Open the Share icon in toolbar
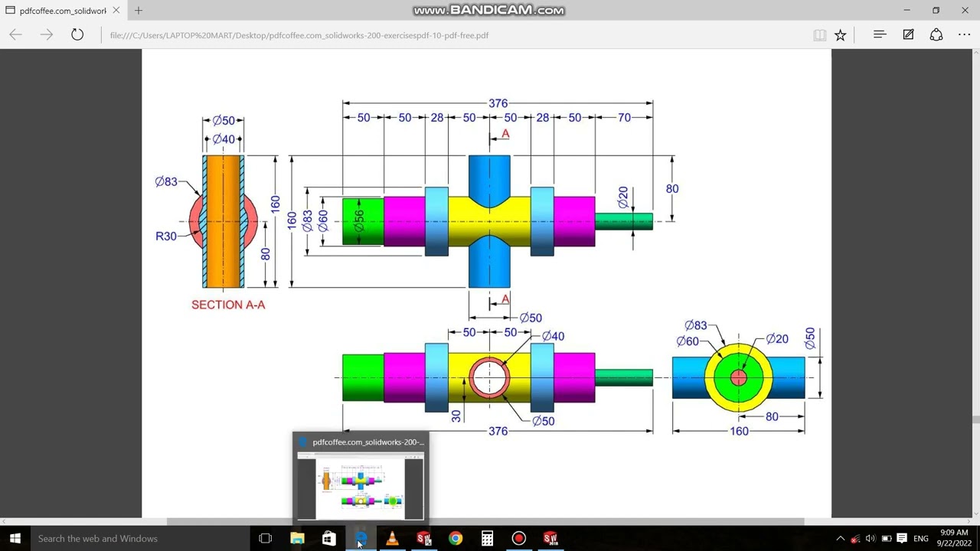 (x=936, y=34)
